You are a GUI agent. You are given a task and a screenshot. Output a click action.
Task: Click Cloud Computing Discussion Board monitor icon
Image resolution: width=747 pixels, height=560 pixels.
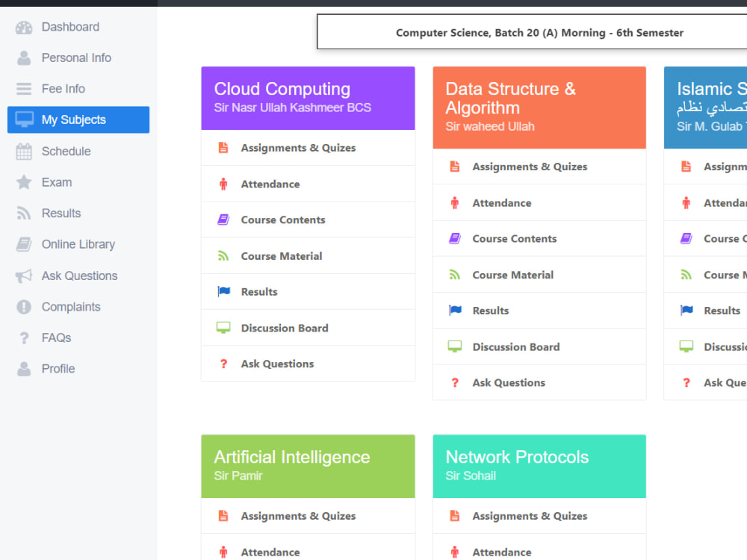(x=223, y=328)
